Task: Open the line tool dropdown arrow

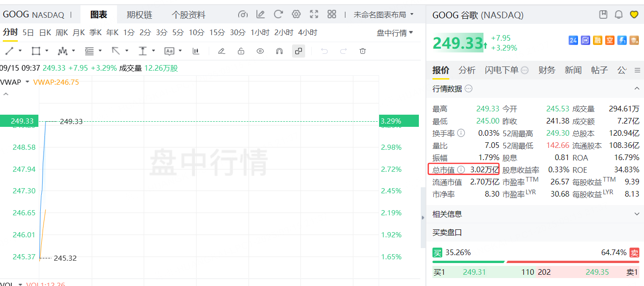Action: (x=20, y=51)
